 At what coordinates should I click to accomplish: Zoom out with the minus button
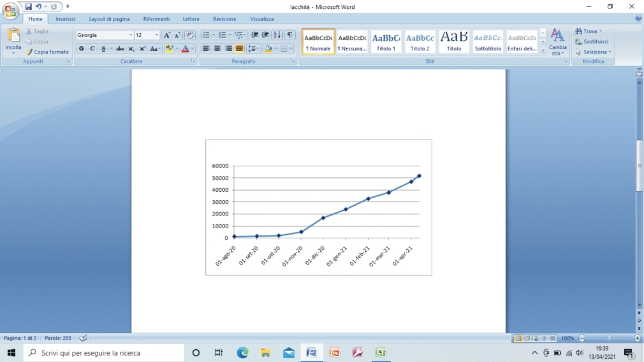(582, 338)
